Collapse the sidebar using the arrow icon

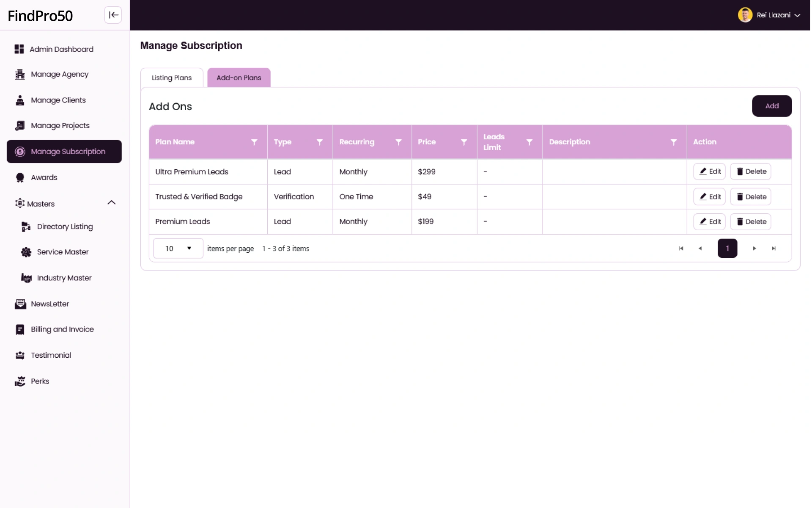tap(113, 15)
